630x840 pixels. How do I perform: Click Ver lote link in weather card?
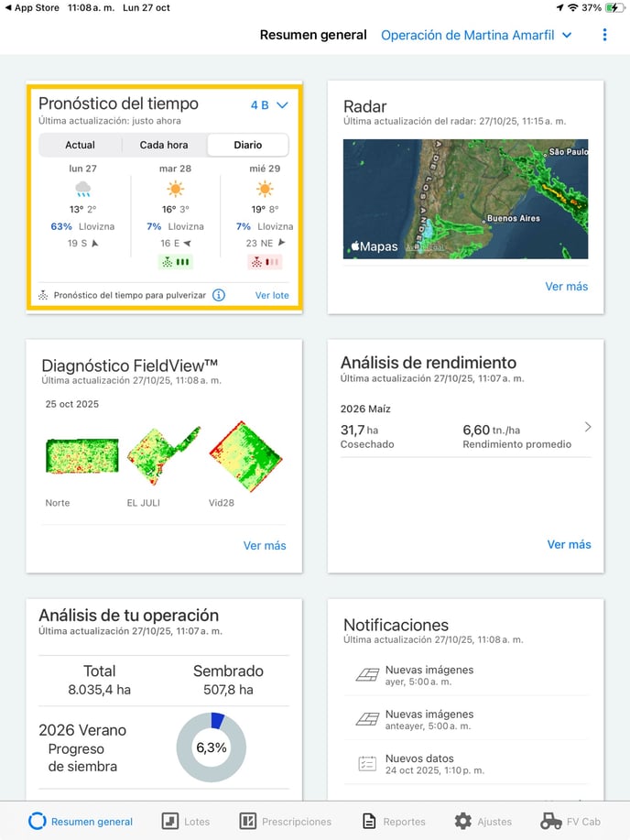pos(272,295)
